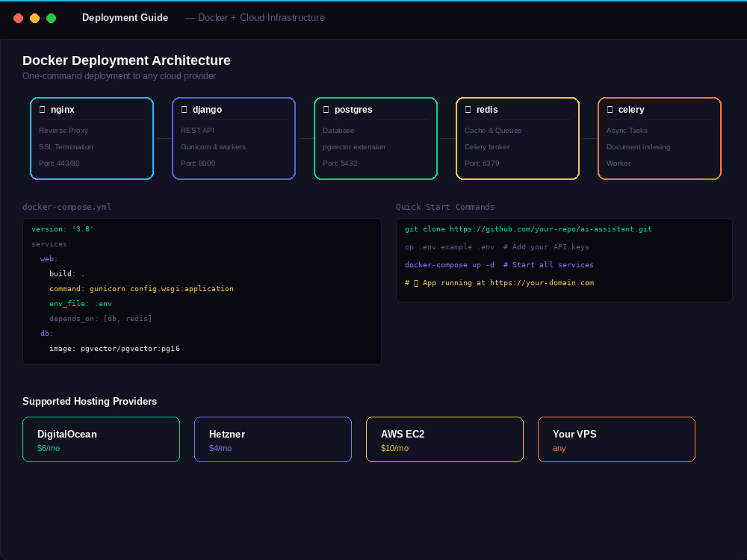Click 'Worker' in celery card
The width and height of the screenshot is (747, 560).
coord(619,164)
